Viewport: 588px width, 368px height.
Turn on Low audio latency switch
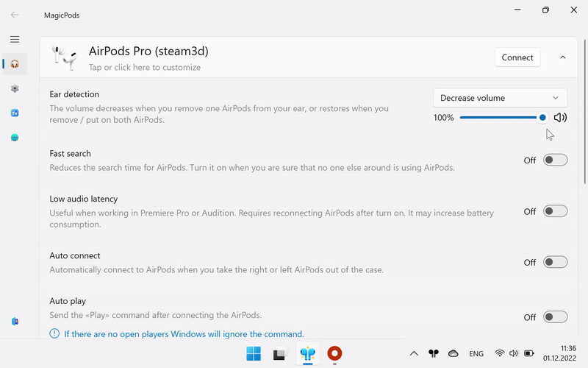555,211
